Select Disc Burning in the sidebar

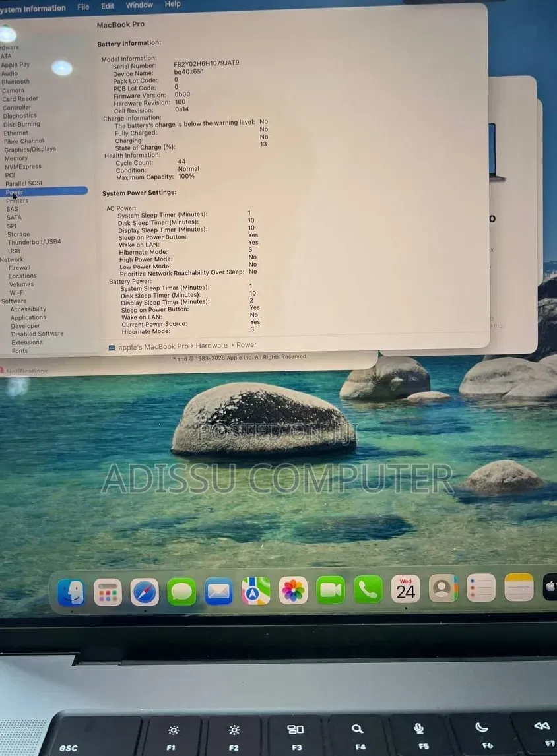point(22,125)
